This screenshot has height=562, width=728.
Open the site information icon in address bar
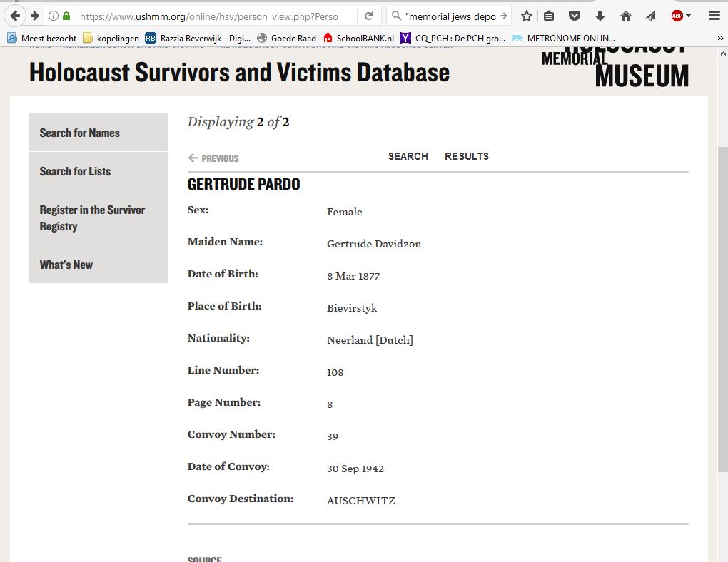(x=54, y=16)
